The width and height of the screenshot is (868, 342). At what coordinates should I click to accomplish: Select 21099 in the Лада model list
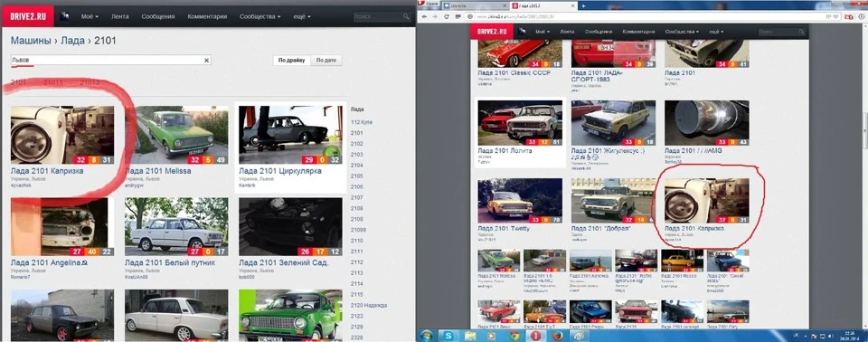[358, 230]
